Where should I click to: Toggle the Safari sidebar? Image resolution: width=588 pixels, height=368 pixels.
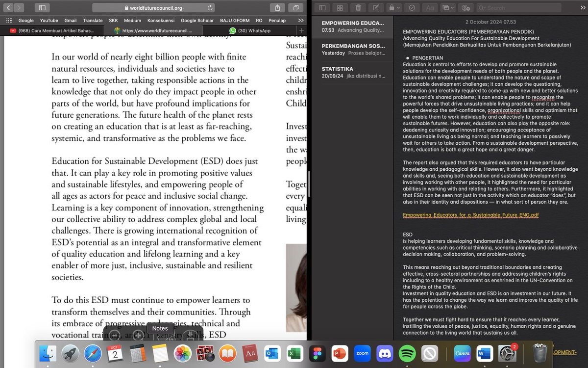[x=42, y=8]
